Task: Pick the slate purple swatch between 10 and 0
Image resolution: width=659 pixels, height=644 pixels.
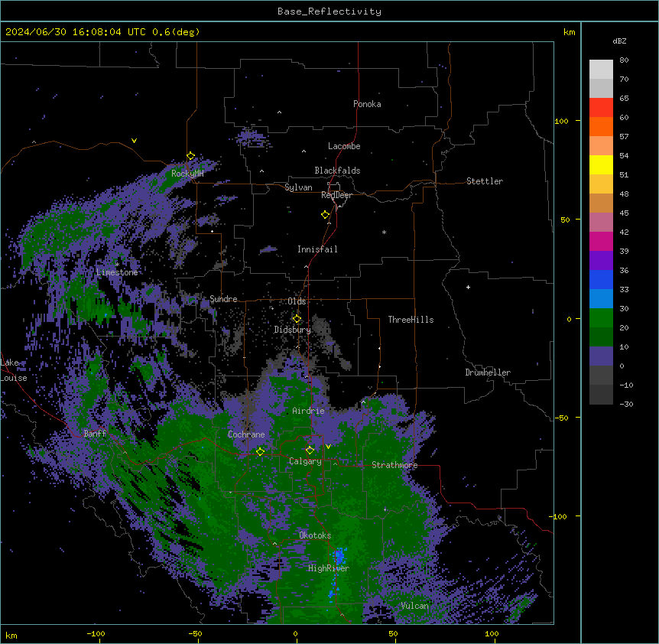Action: point(601,356)
